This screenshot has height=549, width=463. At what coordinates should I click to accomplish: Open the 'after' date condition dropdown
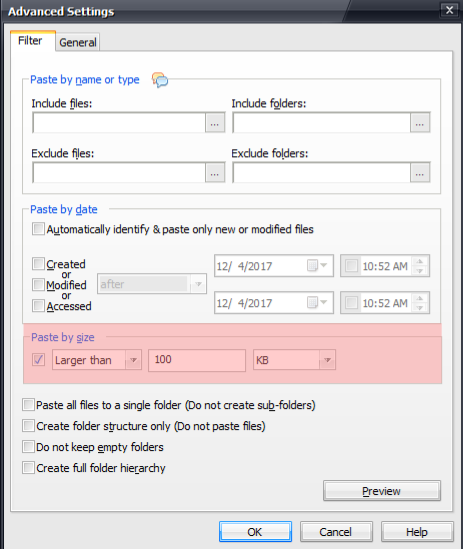click(x=152, y=284)
